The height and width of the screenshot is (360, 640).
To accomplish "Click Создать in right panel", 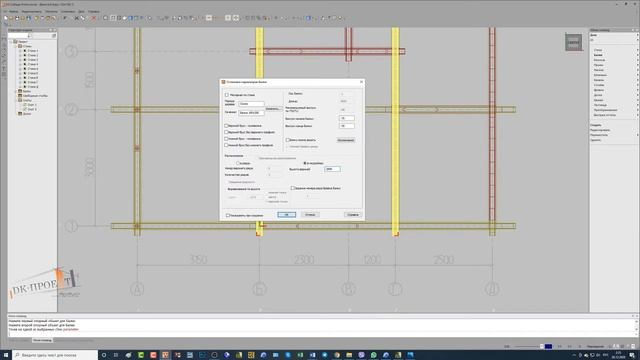I will point(596,125).
